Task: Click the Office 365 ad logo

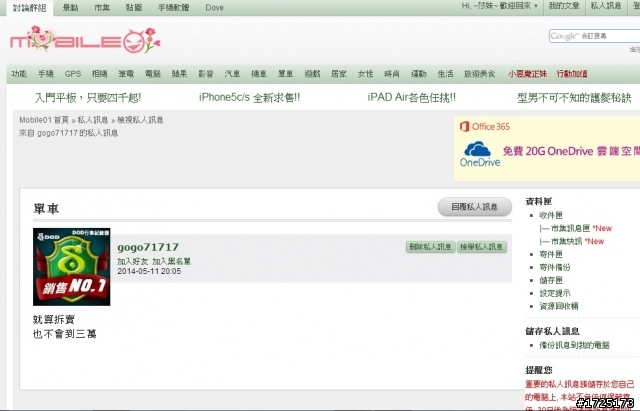Action: [x=485, y=127]
